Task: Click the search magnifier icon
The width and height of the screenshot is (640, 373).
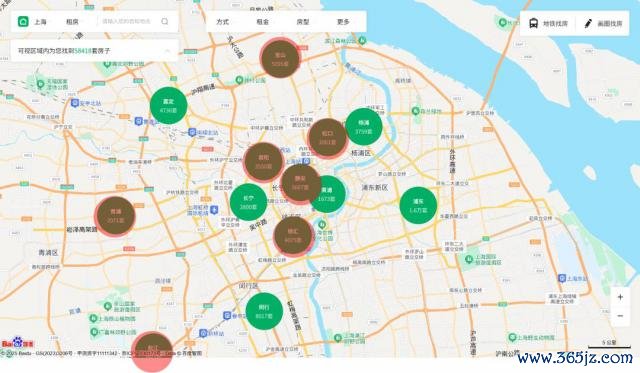Action: click(x=164, y=21)
